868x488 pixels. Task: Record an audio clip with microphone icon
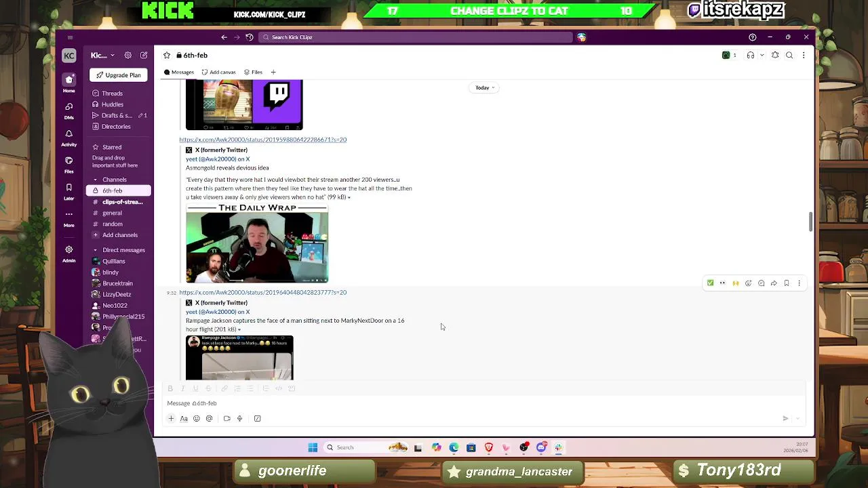point(239,418)
